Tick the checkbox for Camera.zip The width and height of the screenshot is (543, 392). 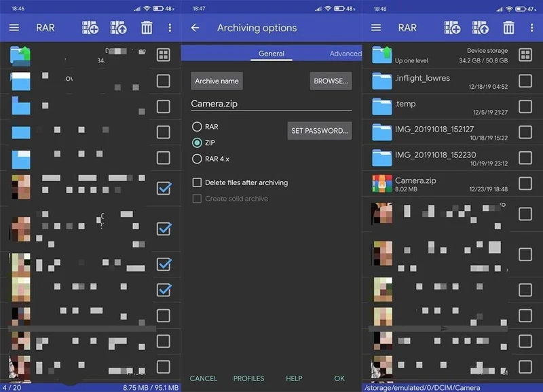tap(525, 183)
